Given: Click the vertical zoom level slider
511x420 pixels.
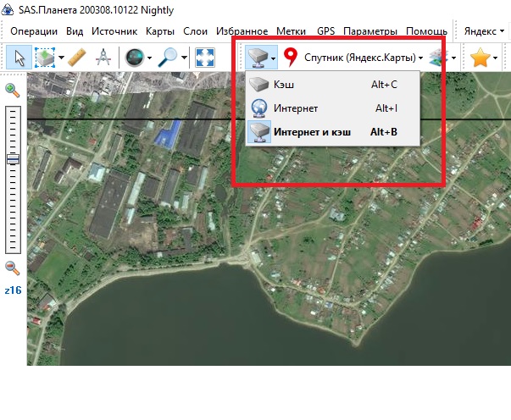Looking at the screenshot, I should (x=13, y=178).
